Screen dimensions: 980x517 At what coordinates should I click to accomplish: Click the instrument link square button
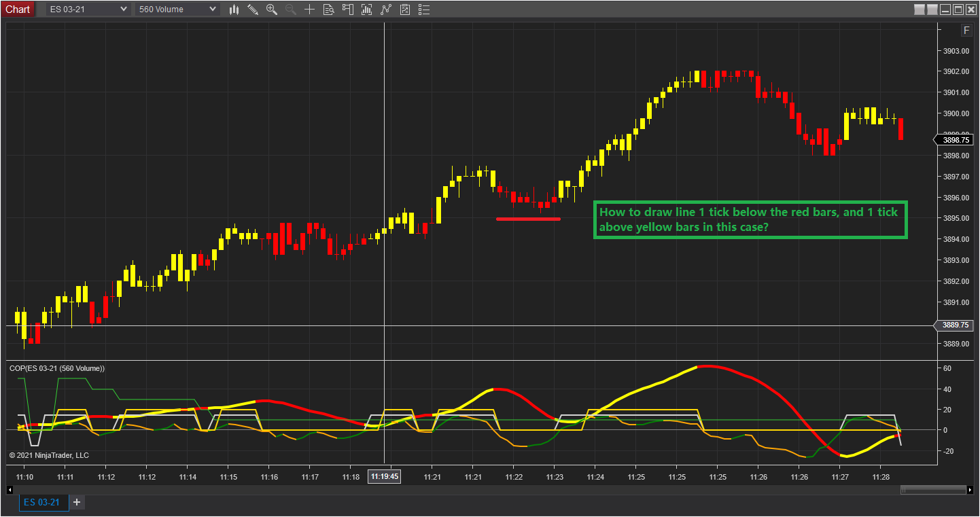click(920, 10)
